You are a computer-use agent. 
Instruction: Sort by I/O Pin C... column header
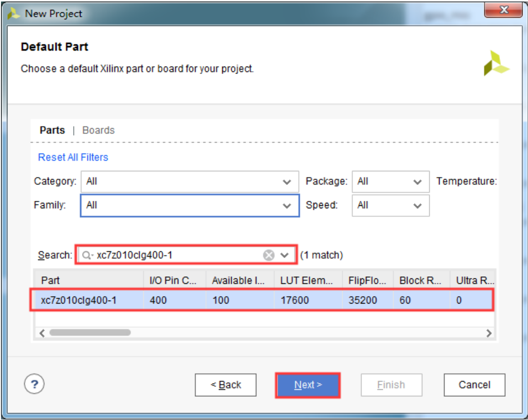(175, 280)
